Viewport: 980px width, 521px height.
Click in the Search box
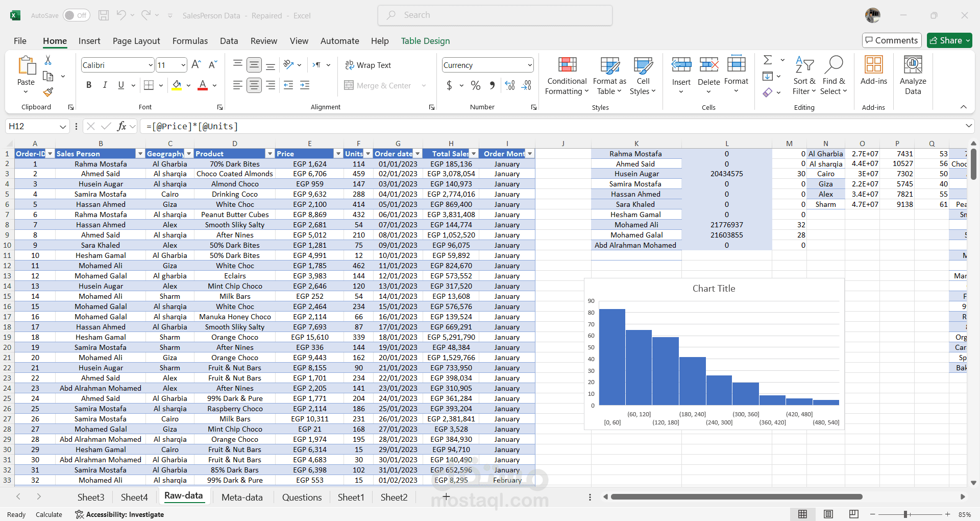coord(495,15)
